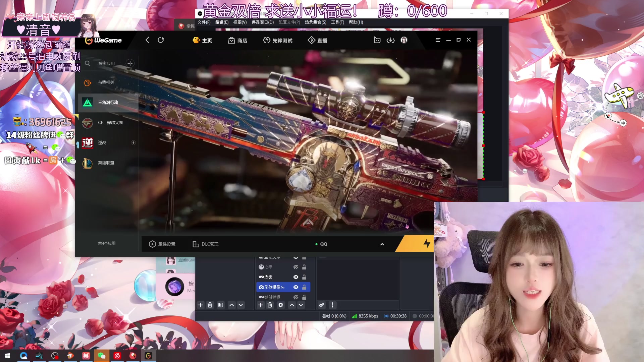This screenshot has width=644, height=362.
Task: Open the WeGame download manager icon
Action: point(390,40)
